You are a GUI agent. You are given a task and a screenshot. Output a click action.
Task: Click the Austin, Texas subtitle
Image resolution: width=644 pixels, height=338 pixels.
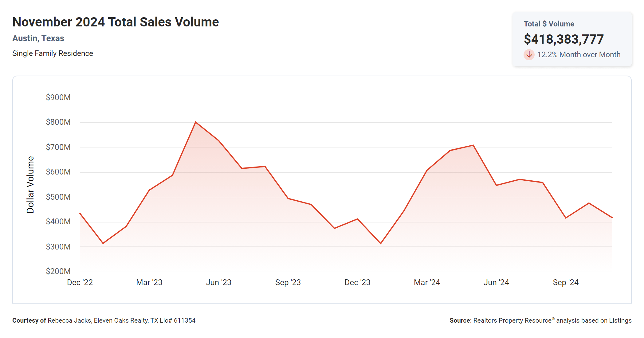[x=38, y=38]
